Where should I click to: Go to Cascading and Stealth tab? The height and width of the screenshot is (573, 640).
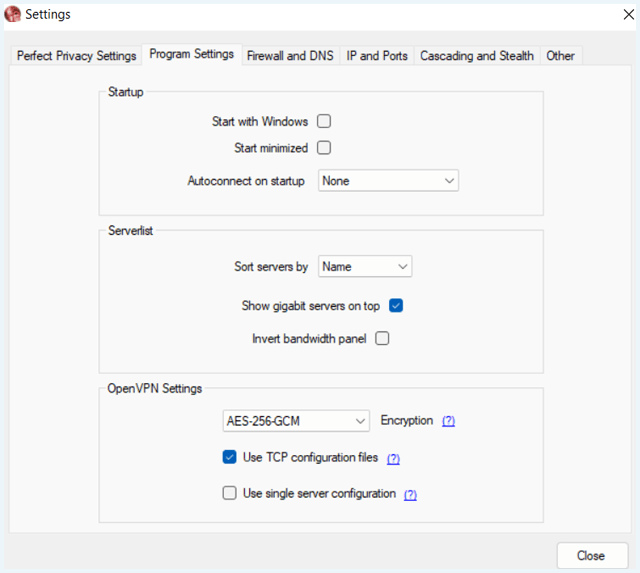[477, 56]
